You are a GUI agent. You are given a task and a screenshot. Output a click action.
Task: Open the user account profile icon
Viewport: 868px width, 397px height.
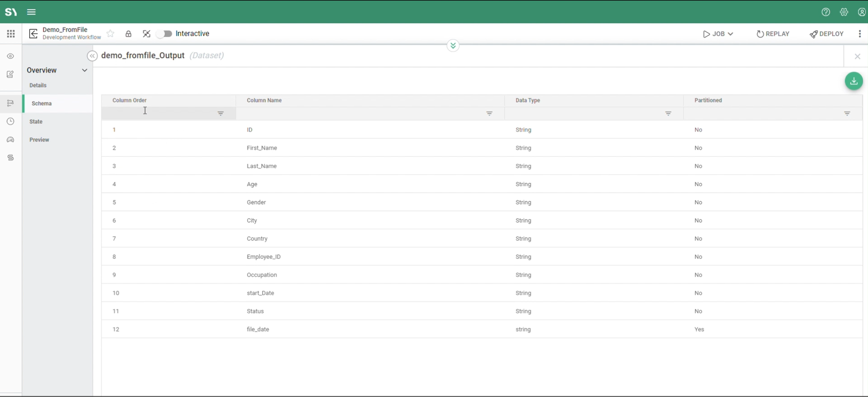[862, 12]
